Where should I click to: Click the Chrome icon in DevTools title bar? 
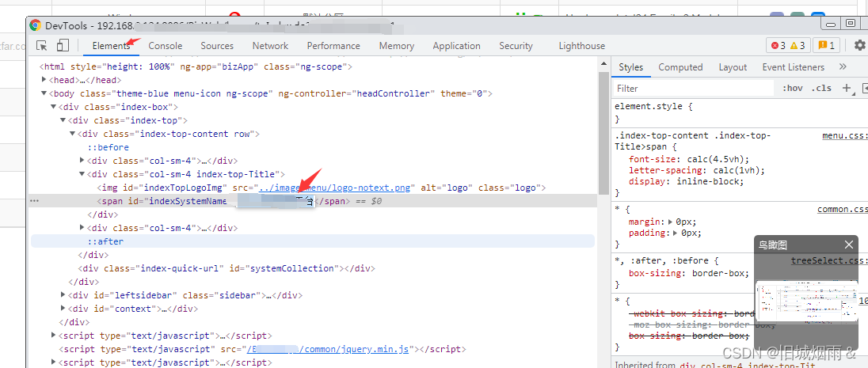(x=36, y=25)
